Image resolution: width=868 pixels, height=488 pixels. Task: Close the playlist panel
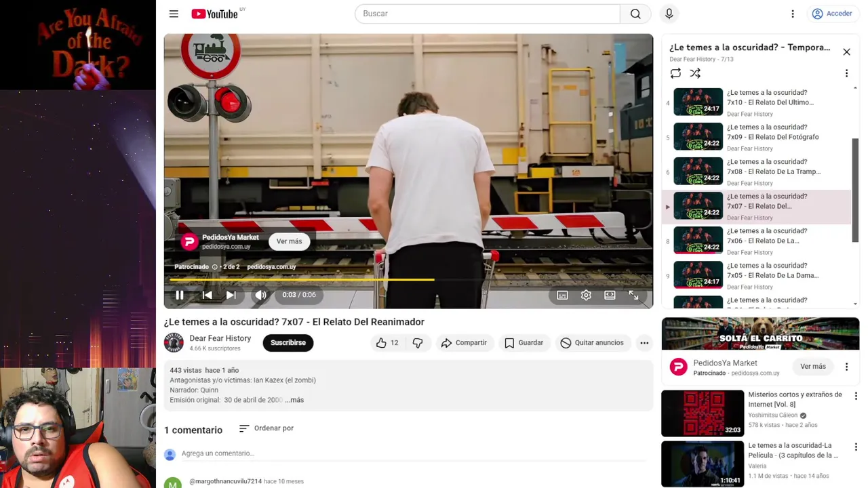(x=846, y=52)
